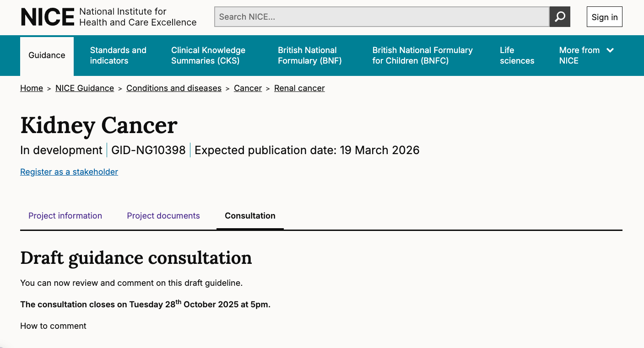Open the Renal cancer breadcrumb link

pos(299,88)
